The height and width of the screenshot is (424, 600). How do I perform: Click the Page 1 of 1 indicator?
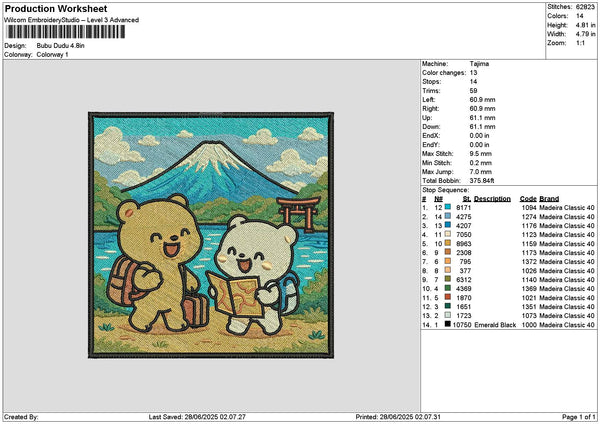(x=579, y=417)
